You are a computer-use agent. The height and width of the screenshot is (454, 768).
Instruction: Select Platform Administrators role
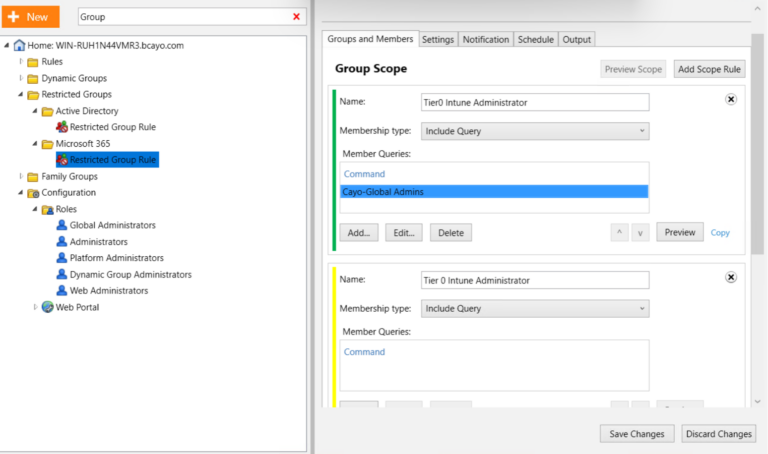coord(117,258)
